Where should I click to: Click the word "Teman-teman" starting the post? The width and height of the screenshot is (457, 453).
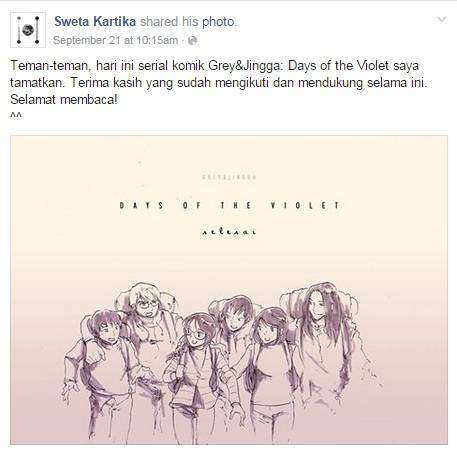pos(50,65)
